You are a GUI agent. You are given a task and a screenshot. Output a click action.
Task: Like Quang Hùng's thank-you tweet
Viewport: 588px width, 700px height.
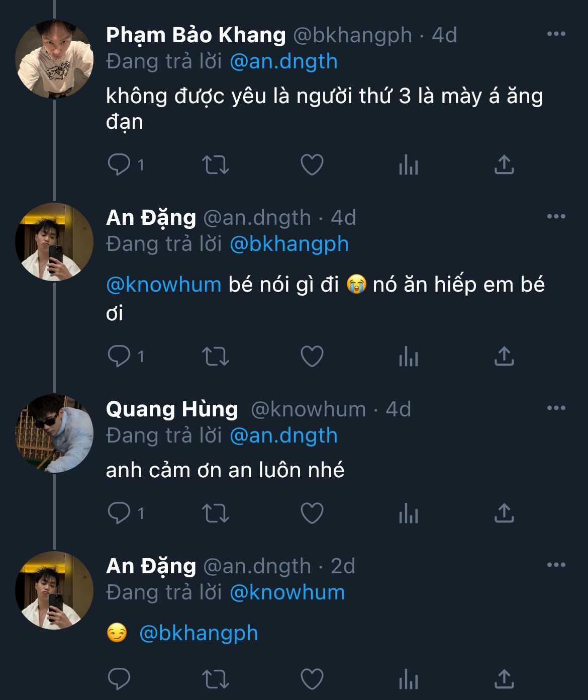pyautogui.click(x=312, y=513)
